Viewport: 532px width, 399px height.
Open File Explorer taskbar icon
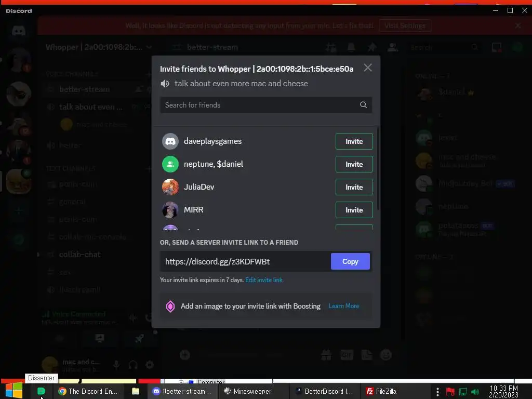pyautogui.click(x=136, y=391)
